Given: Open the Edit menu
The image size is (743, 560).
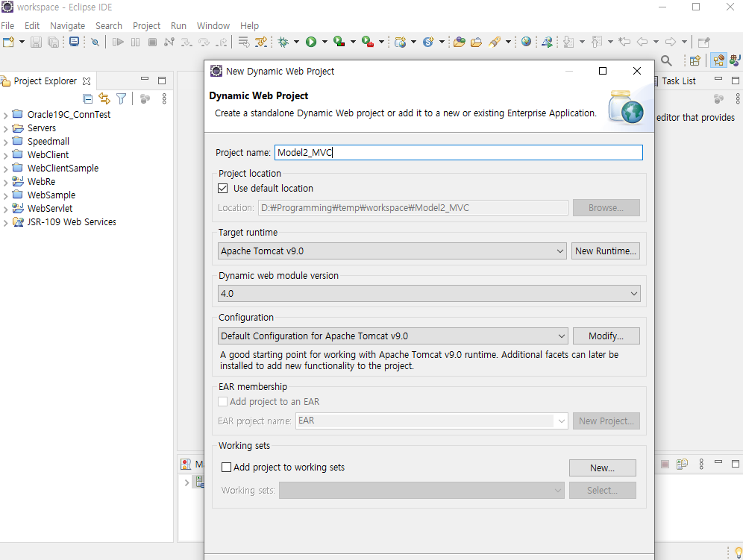Looking at the screenshot, I should 32,25.
